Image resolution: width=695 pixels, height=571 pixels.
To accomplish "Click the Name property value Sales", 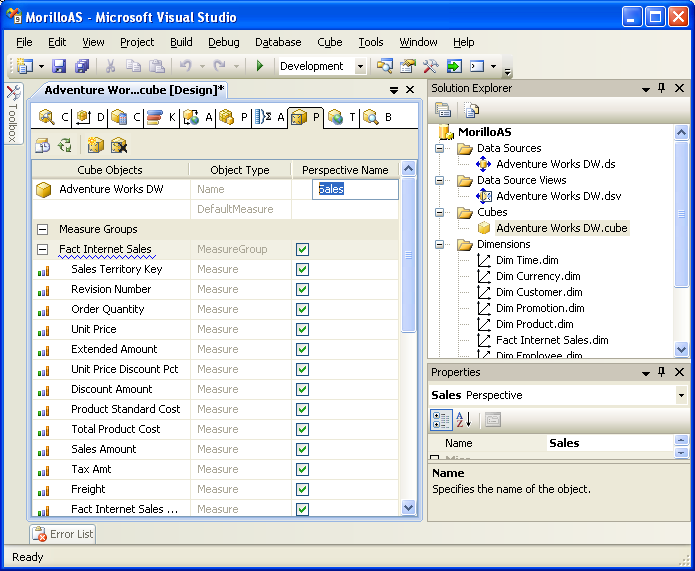I will pyautogui.click(x=610, y=443).
